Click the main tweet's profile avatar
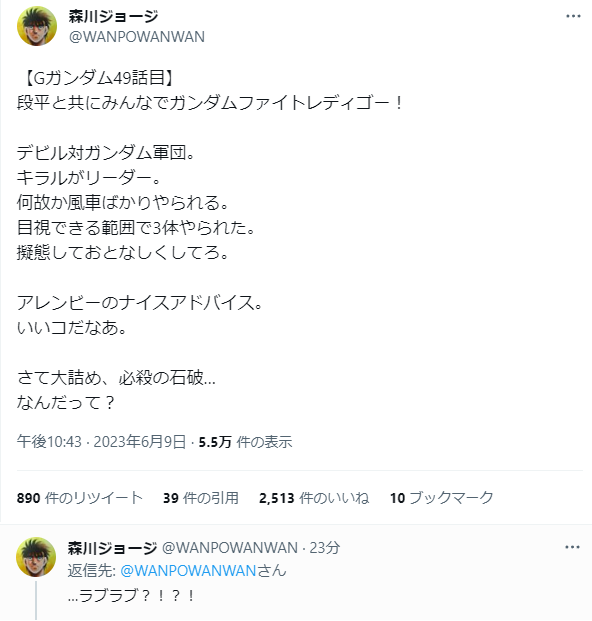 tap(37, 26)
